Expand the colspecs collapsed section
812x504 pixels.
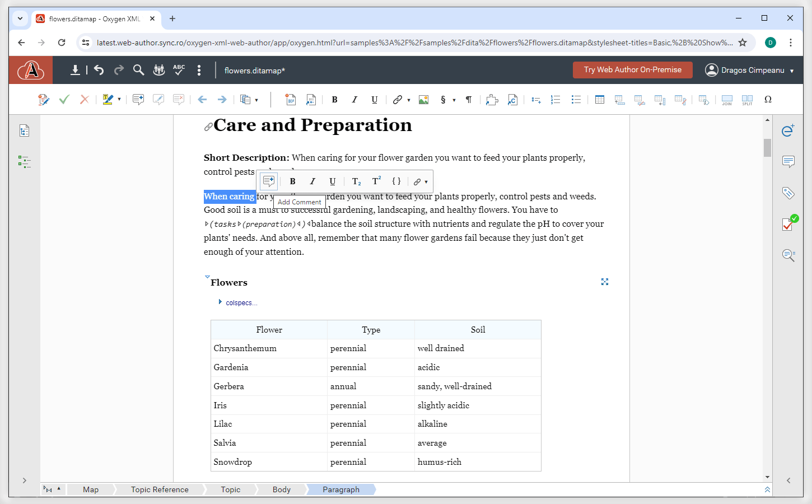pyautogui.click(x=220, y=302)
